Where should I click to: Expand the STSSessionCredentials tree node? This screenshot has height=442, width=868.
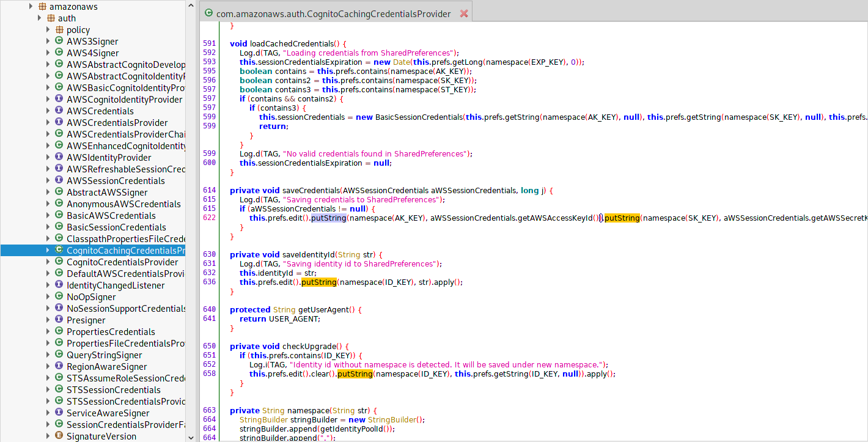(48, 390)
